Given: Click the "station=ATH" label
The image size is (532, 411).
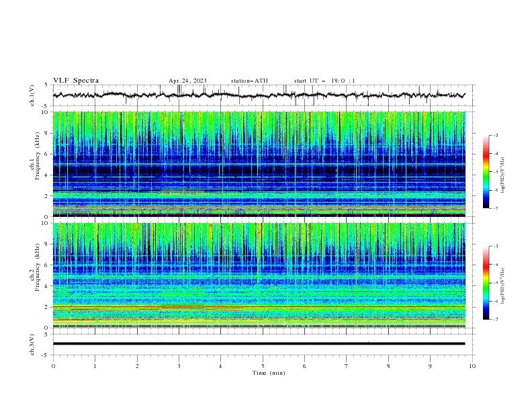Looking at the screenshot, I should coord(249,81).
